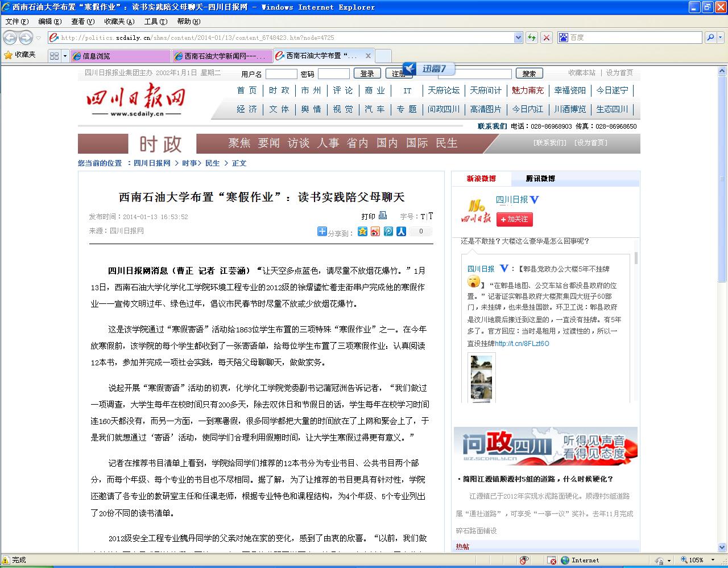Click the Quick Tabs grid icon
Viewport: 728px width, 568px height.
coord(54,56)
